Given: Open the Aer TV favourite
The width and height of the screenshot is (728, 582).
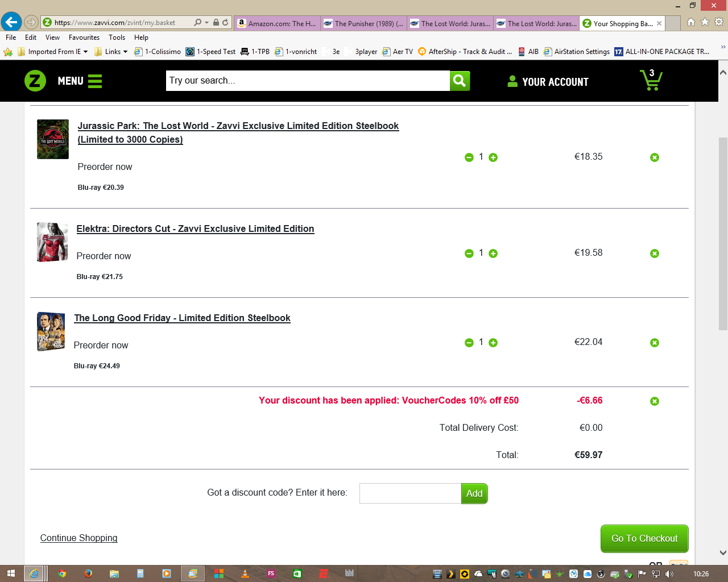Looking at the screenshot, I should [x=398, y=52].
